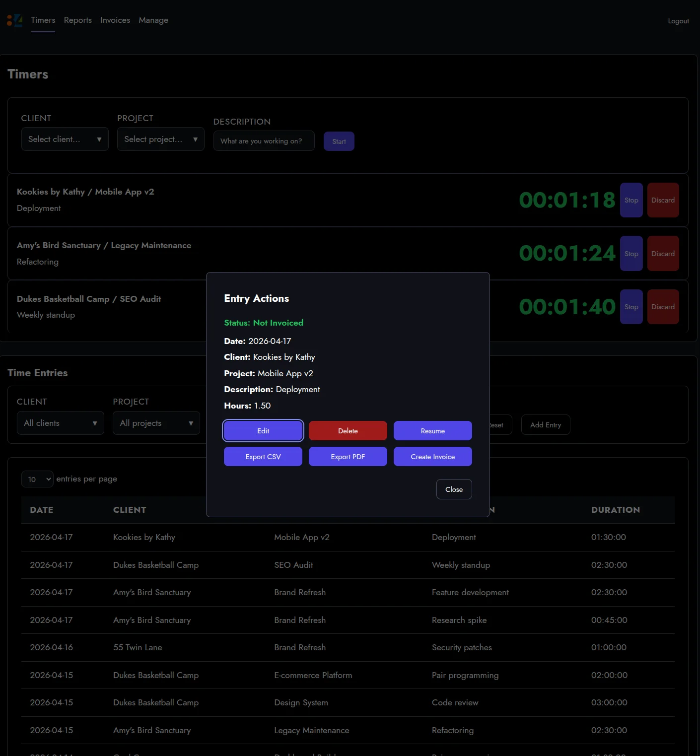Screen dimensions: 700x756
Task: Resume the timer for this entry
Action: pos(432,431)
